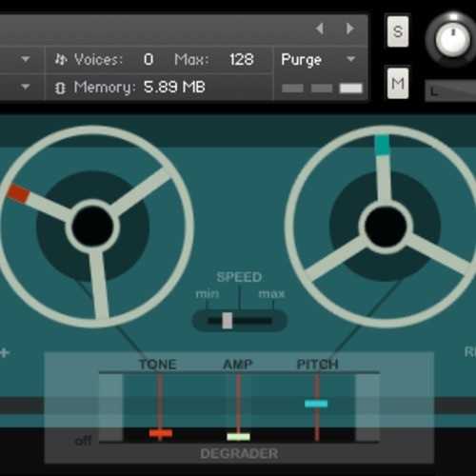Expand the dropdown arrow left of Voices
Screen dimensions: 476x476
point(26,59)
